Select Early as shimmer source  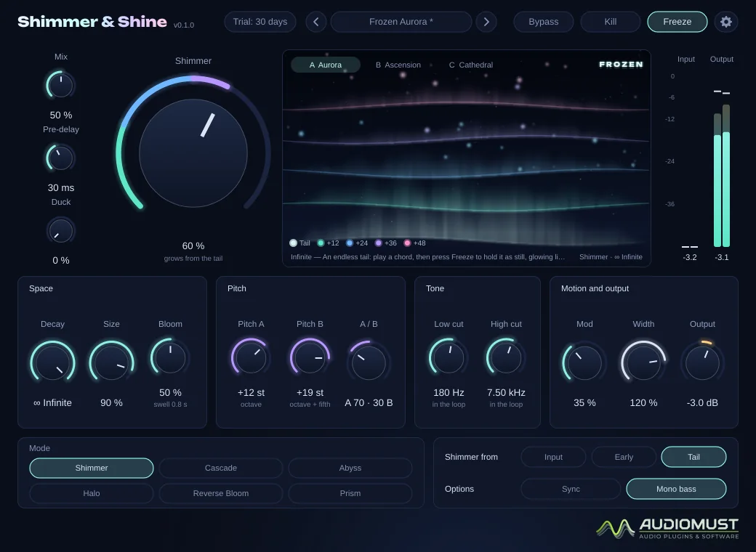(624, 457)
